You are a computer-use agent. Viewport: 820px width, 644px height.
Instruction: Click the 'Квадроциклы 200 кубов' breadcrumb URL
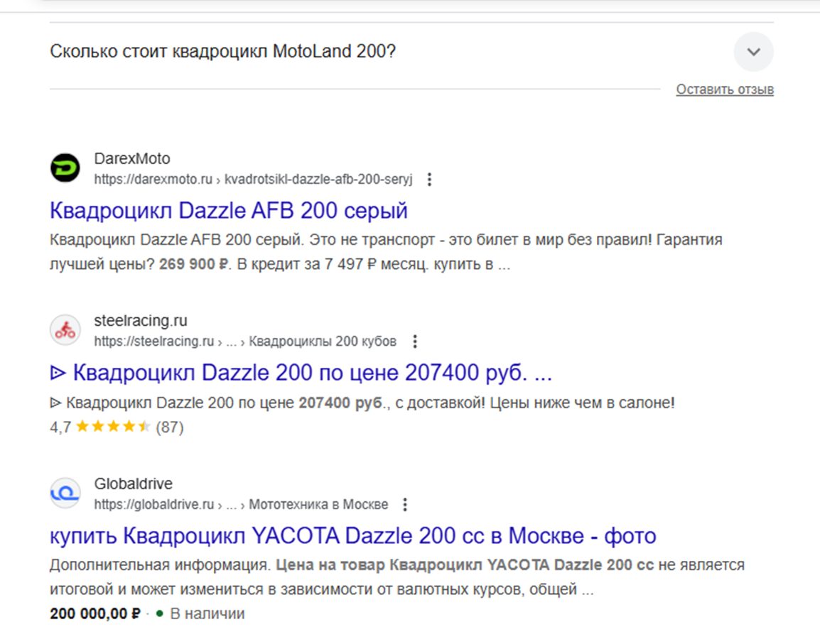coord(323,342)
